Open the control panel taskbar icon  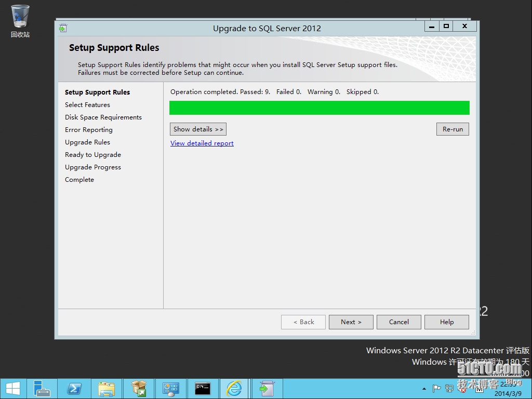click(170, 389)
